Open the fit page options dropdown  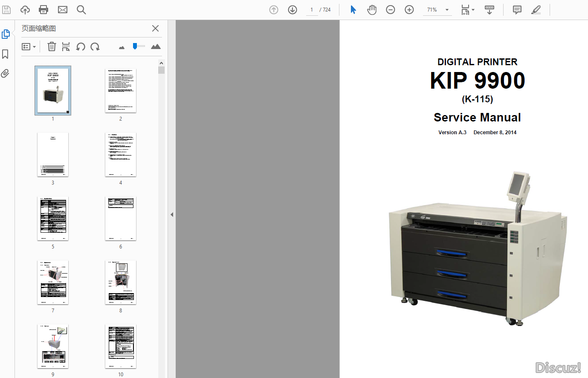pos(468,10)
